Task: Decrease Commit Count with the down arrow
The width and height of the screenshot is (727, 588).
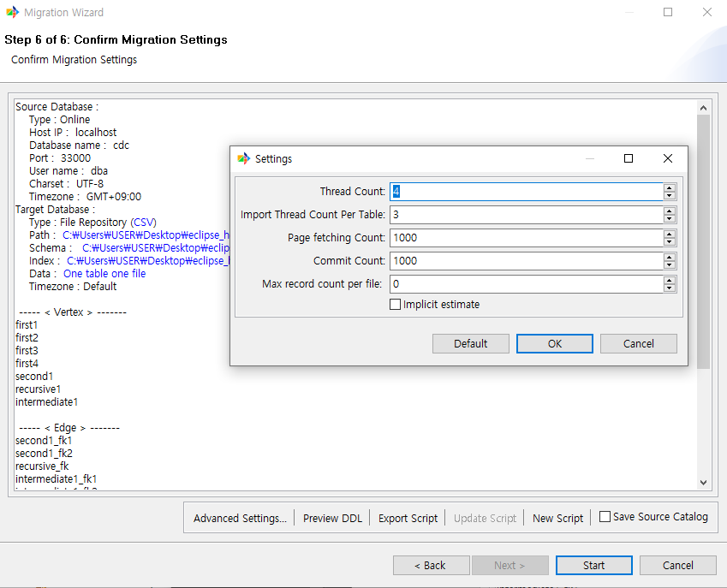Action: tap(669, 264)
